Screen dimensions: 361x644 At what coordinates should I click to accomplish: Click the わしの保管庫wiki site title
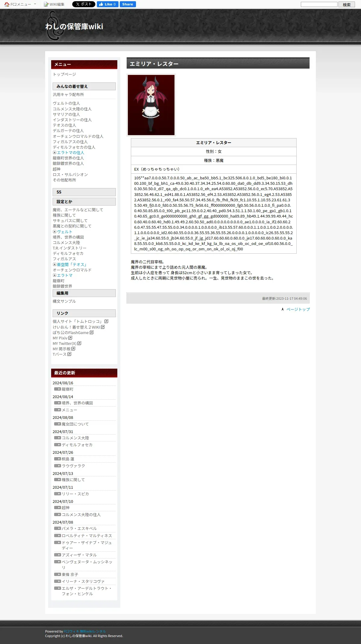point(74,26)
